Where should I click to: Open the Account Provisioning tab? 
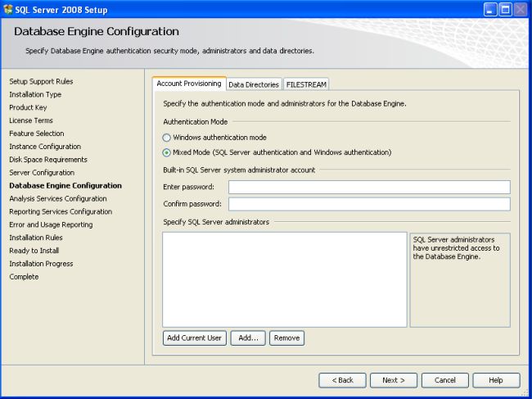click(189, 84)
